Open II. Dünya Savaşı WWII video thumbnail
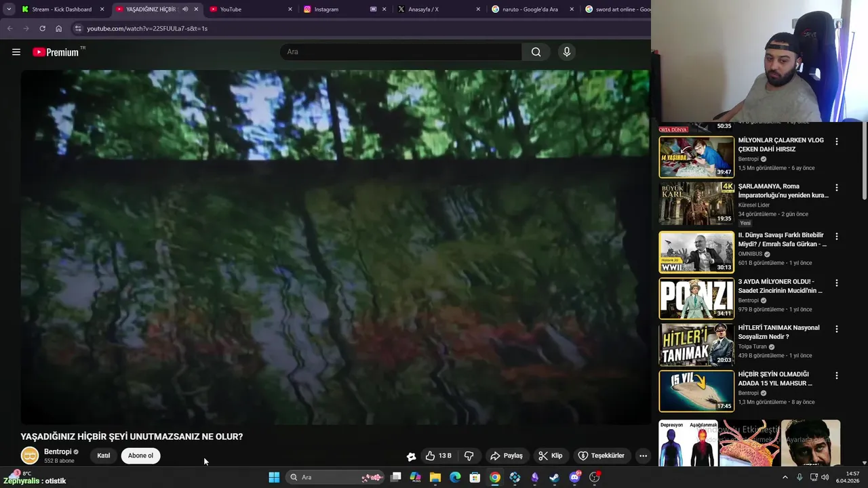 696,251
